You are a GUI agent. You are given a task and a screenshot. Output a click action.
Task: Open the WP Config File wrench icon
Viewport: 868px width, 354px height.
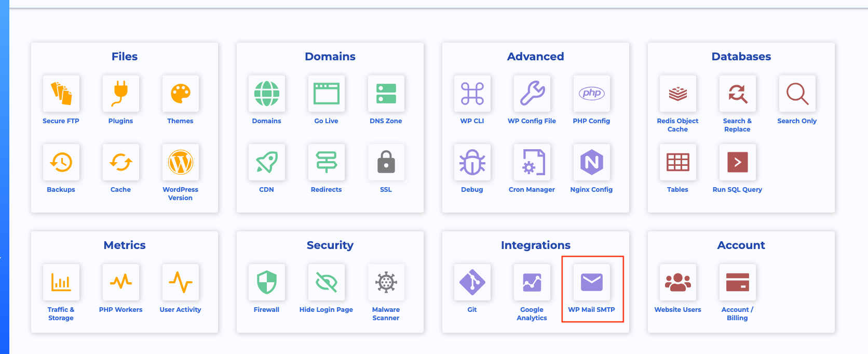pyautogui.click(x=532, y=94)
